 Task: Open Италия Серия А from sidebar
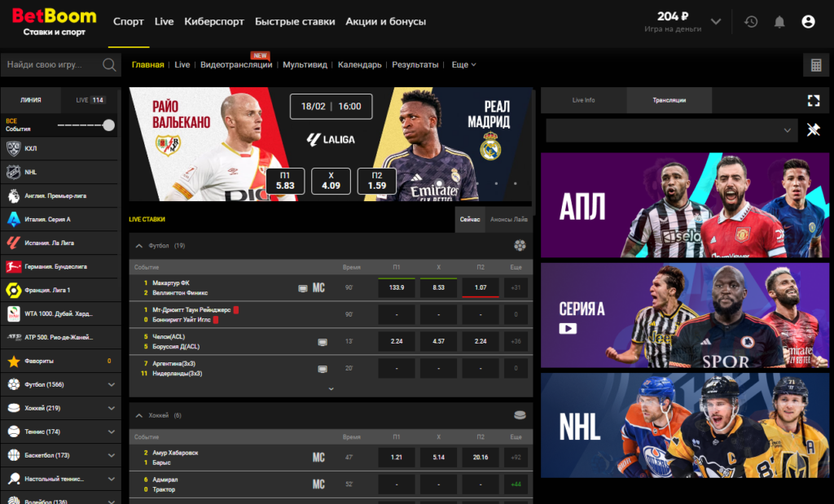(x=59, y=219)
